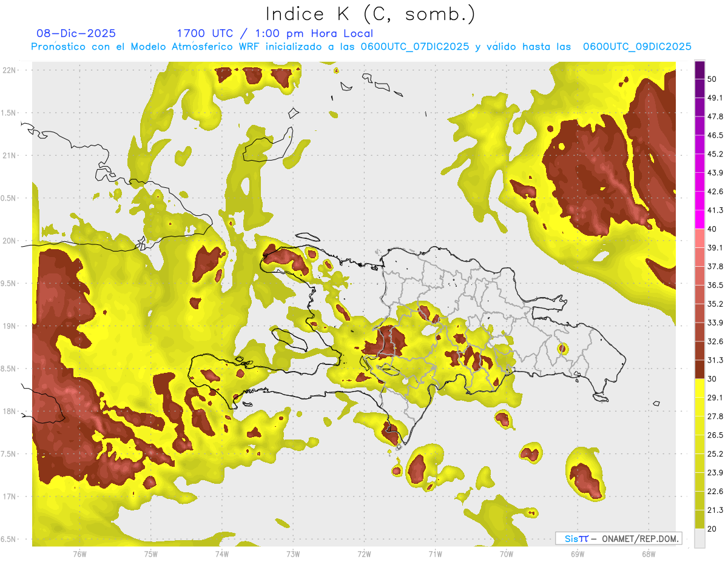
Task: Click the colorbar value '39.1'
Action: (715, 247)
